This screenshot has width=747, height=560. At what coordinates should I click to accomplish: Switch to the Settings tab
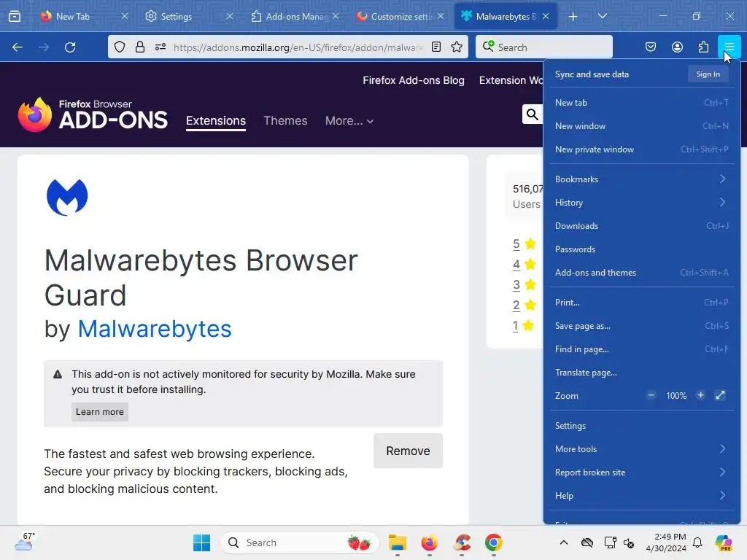189,16
